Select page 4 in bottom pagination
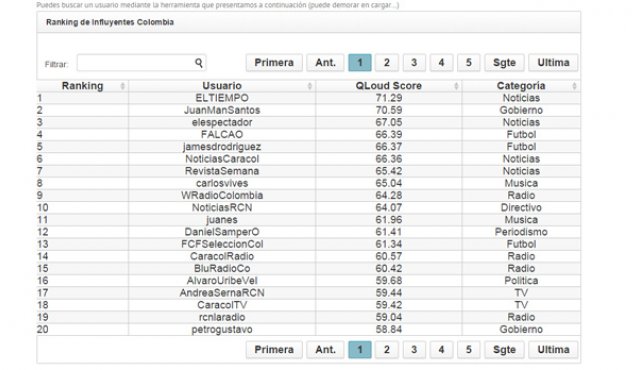Image resolution: width=640 pixels, height=370 pixels. (441, 350)
